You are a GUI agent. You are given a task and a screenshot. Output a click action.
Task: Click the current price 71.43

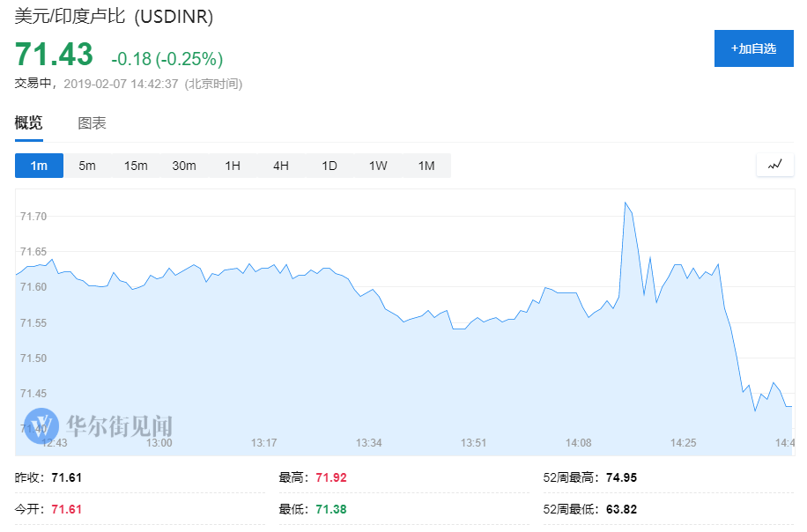(54, 55)
